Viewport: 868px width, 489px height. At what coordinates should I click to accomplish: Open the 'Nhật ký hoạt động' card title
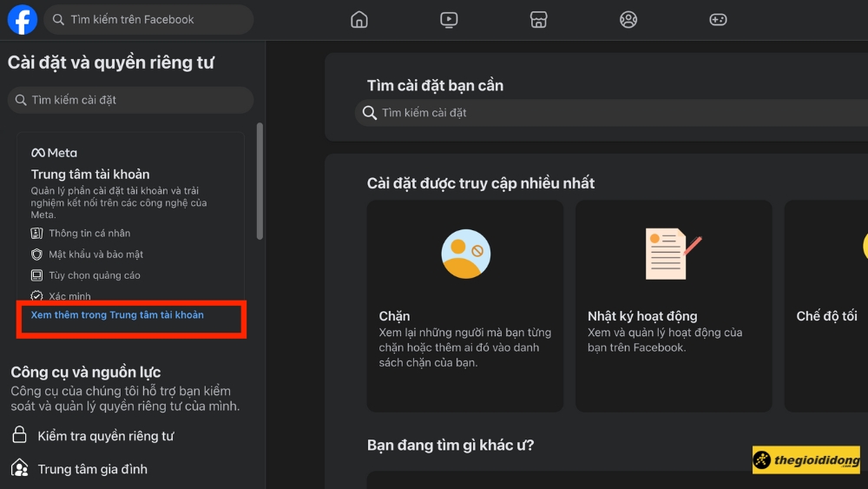coord(642,316)
